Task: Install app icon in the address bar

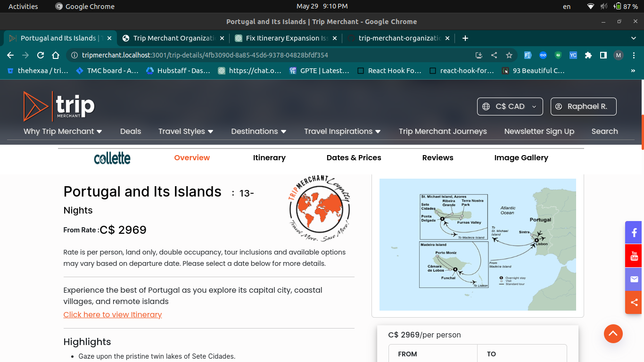Action: (479, 55)
